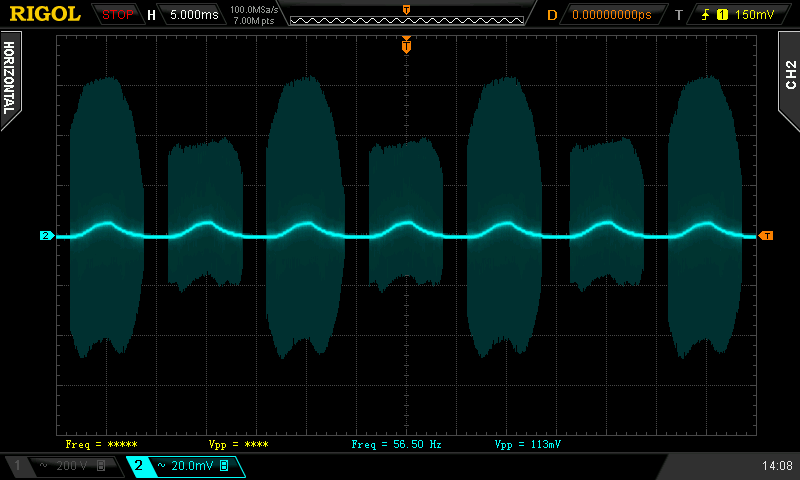This screenshot has height=480, width=800.
Task: Select the 5.000ms horizontal timebase field
Action: click(x=196, y=15)
